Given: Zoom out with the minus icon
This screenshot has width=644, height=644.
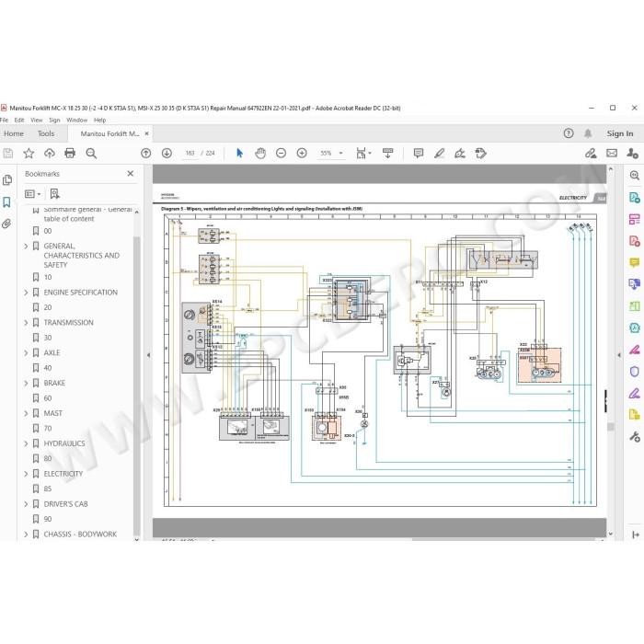Looking at the screenshot, I should (x=281, y=154).
